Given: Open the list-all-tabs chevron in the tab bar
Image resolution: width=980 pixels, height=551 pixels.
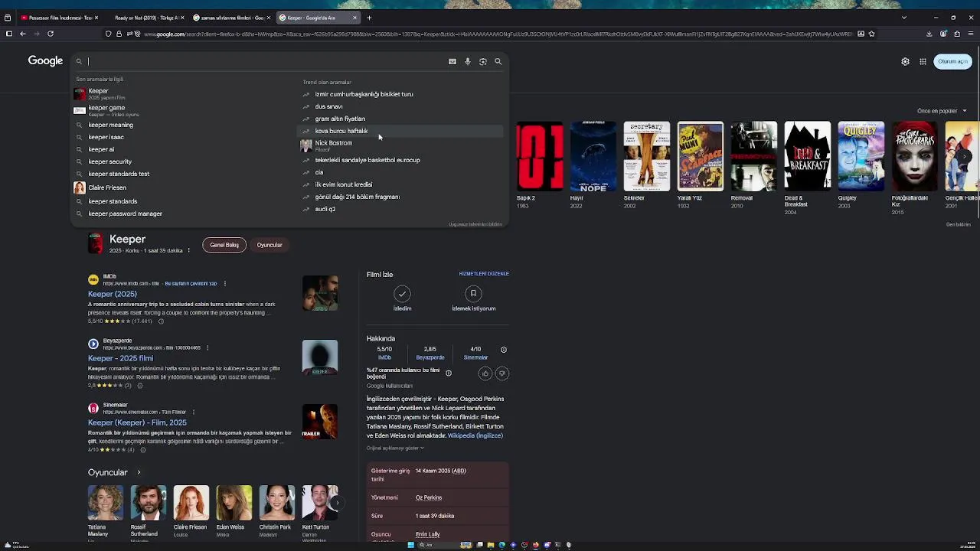Looking at the screenshot, I should pos(903,18).
